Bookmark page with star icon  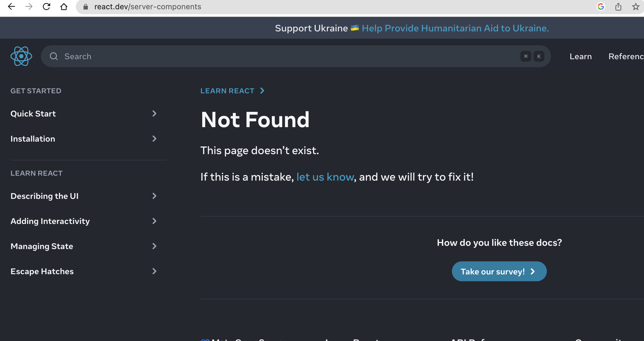(636, 7)
